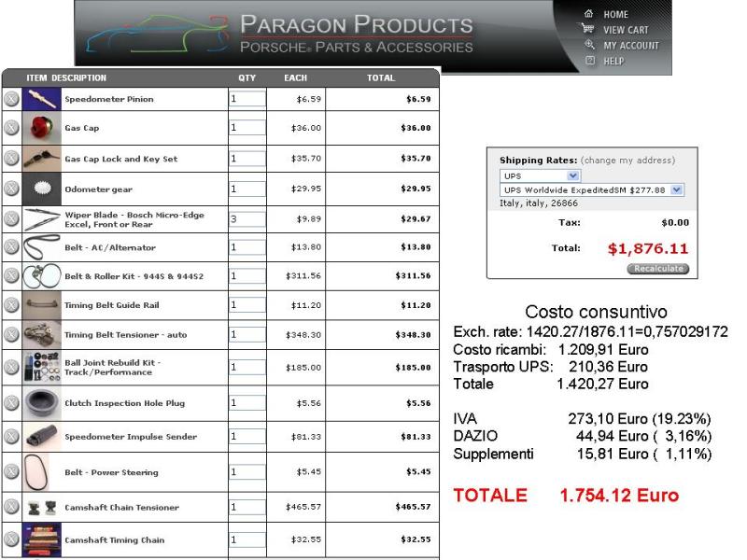Remove the Clutch Inspection Hole Plug item

click(11, 403)
